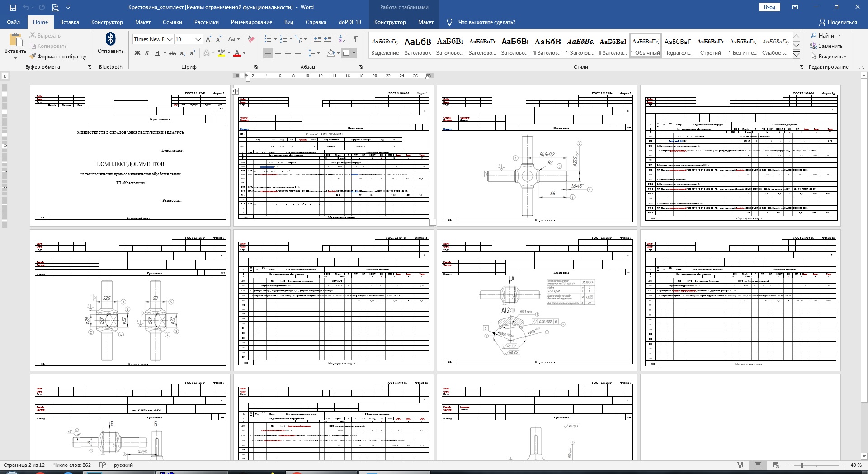Screen dimensions: 868x474
Task: Click the Поделиться button
Action: click(838, 22)
